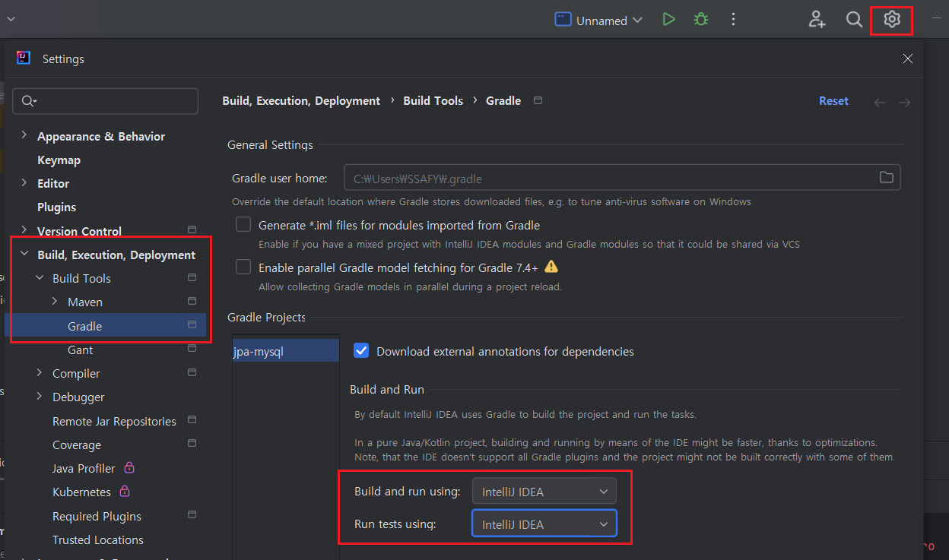Screen dimensions: 949x560
Task: Select Keymap settings page
Action: click(x=59, y=160)
